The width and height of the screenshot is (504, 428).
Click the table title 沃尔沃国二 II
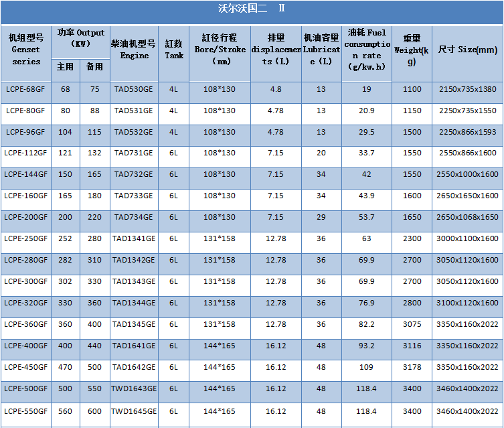click(x=251, y=9)
